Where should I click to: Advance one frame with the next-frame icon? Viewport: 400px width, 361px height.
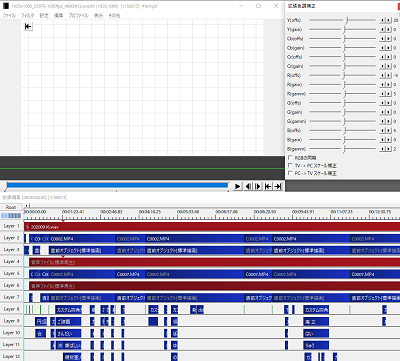(258, 186)
